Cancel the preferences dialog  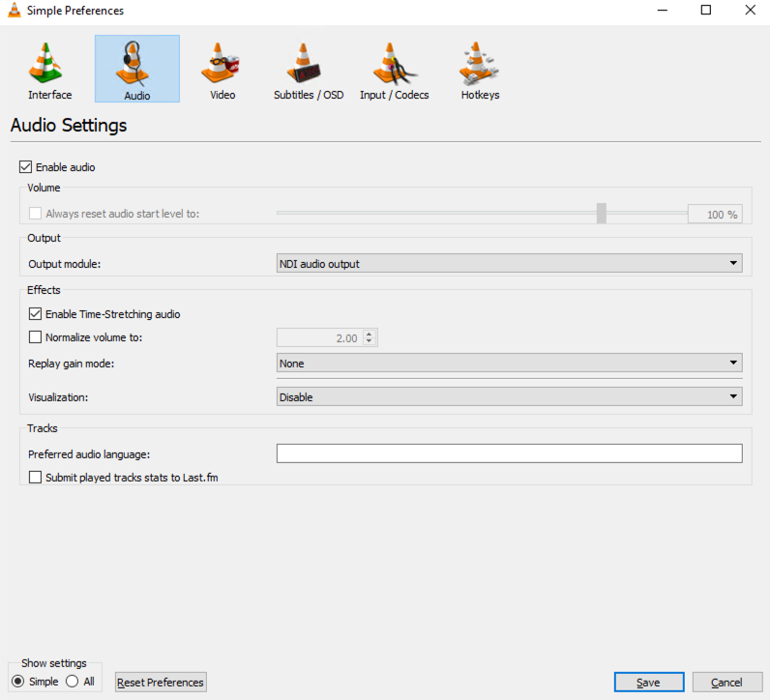coord(726,683)
